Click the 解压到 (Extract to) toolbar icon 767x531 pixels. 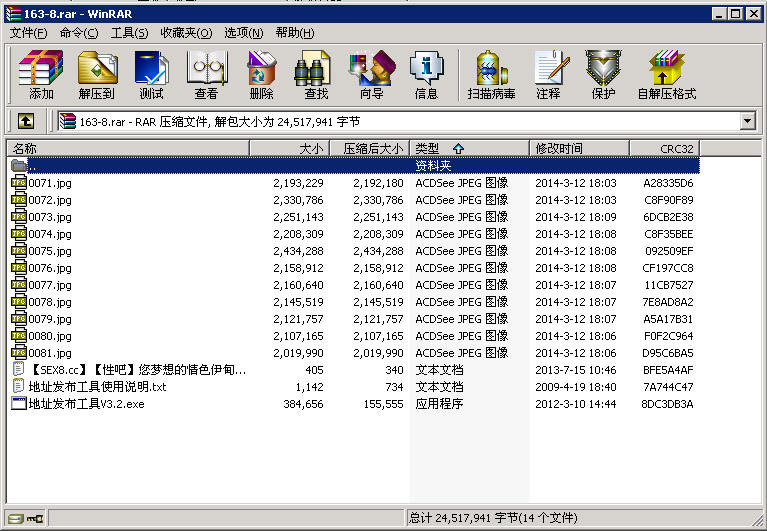tap(97, 67)
